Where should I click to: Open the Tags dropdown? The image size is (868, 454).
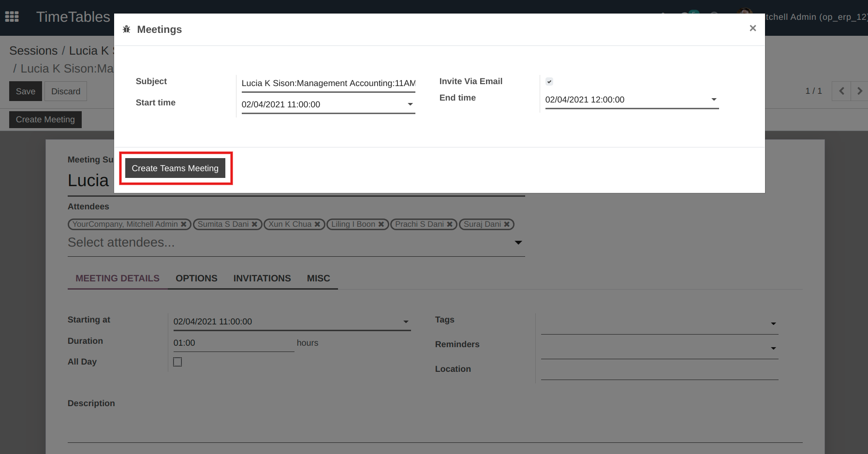(773, 323)
